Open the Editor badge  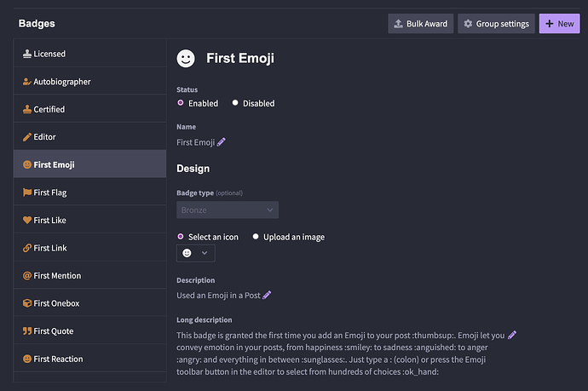90,137
